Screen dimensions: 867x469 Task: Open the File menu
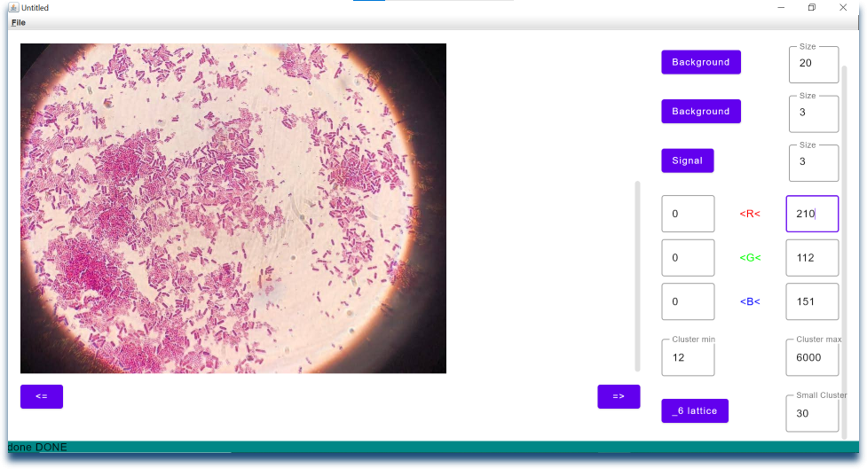18,22
